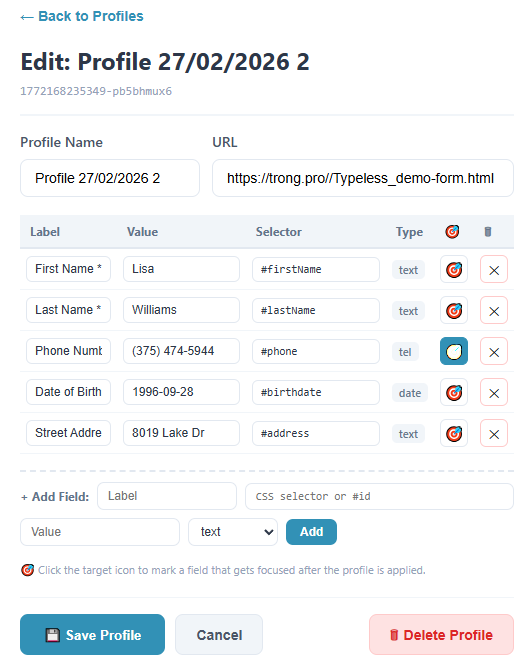
Task: Remove the Street Address field row
Action: coord(494,433)
